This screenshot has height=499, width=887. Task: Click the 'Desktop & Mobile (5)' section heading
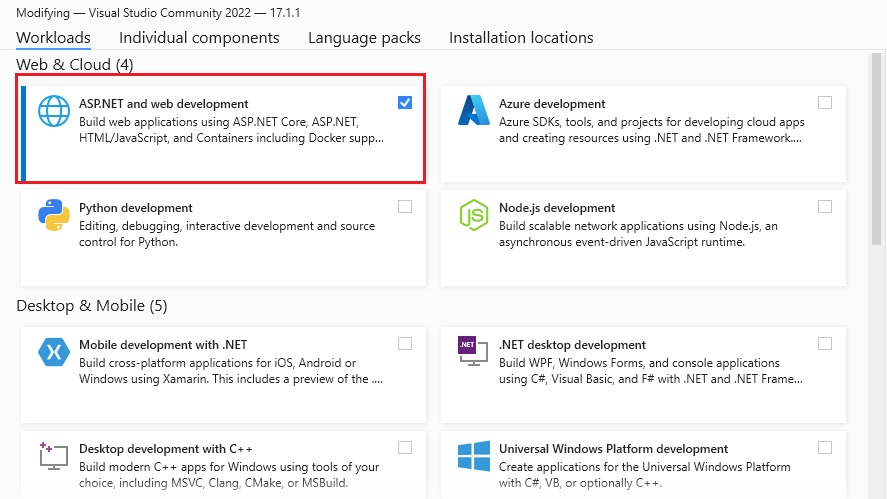[x=92, y=306]
